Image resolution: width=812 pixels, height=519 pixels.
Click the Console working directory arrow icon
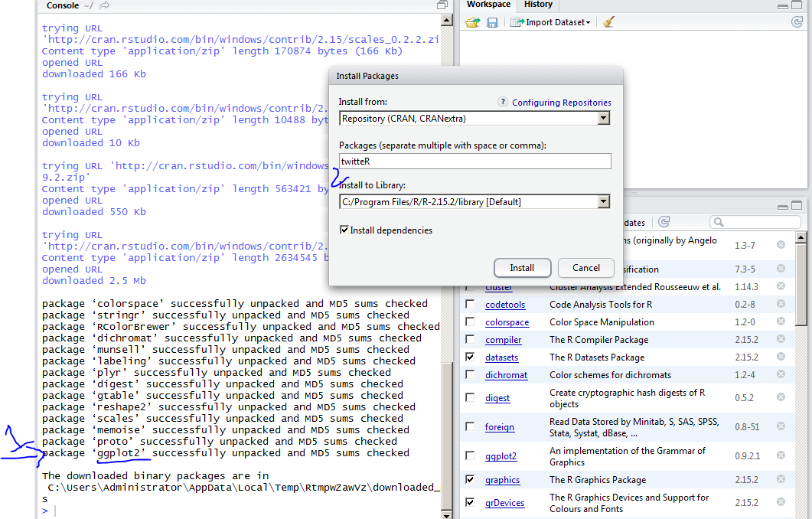point(105,5)
